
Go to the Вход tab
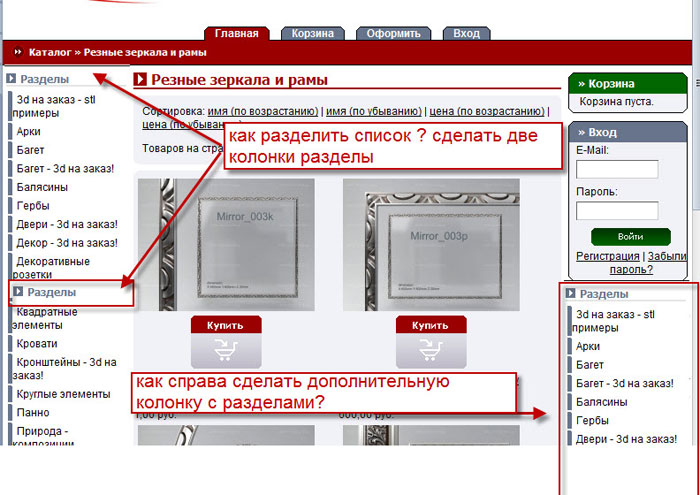click(467, 33)
